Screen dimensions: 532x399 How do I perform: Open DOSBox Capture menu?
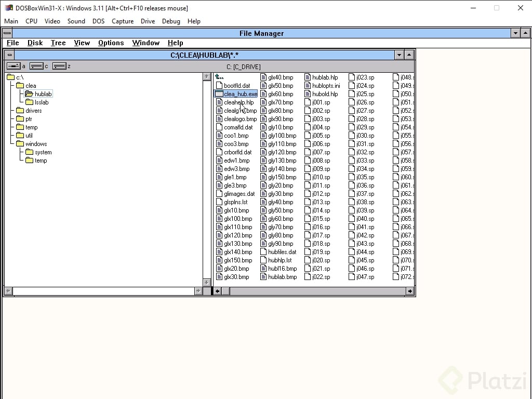coord(123,21)
